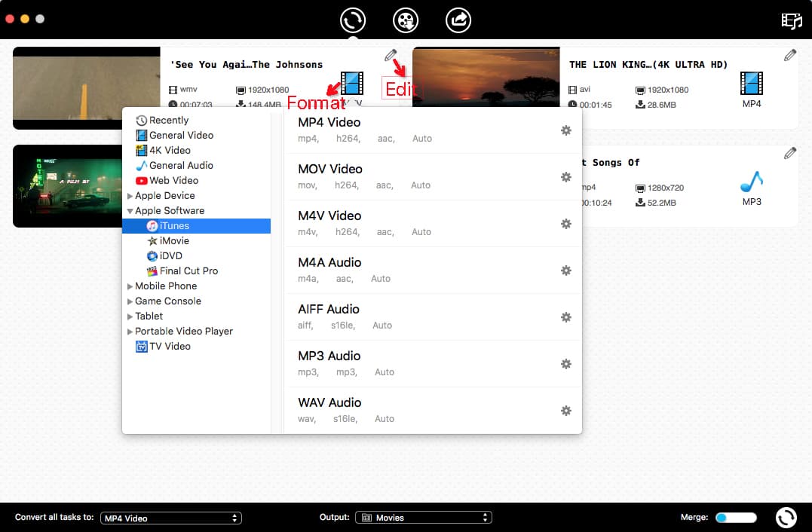Select Final Cut Pro preset category
Viewport: 812px width, 532px height.
(182, 271)
